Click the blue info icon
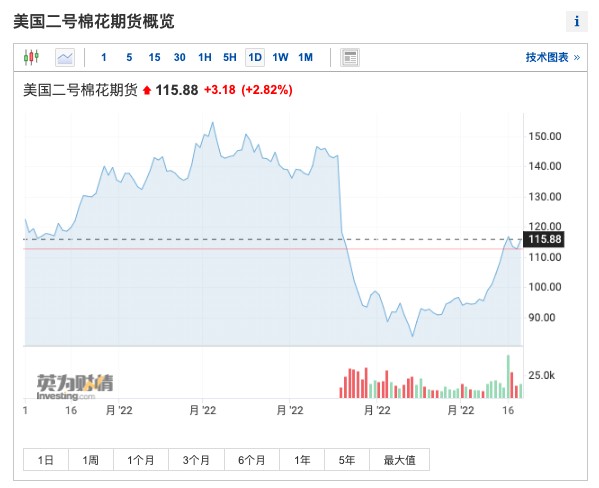Viewport: 599px width, 488px height. (x=576, y=21)
